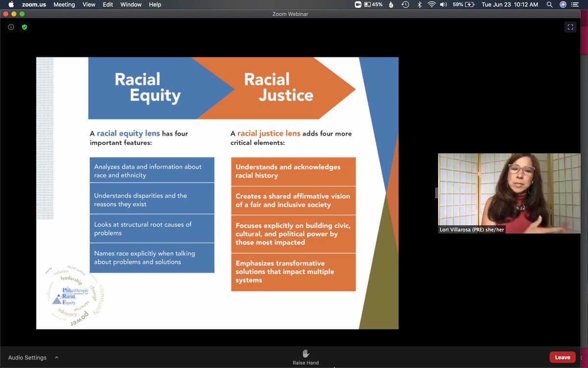Click 'Names race explicitly when talking' box
The height and width of the screenshot is (368, 588).
pyautogui.click(x=152, y=258)
